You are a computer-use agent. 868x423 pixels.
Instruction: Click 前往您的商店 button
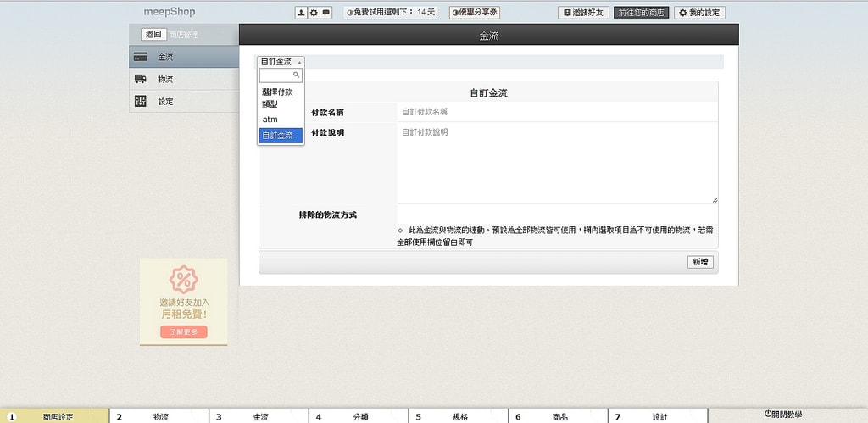(x=641, y=13)
